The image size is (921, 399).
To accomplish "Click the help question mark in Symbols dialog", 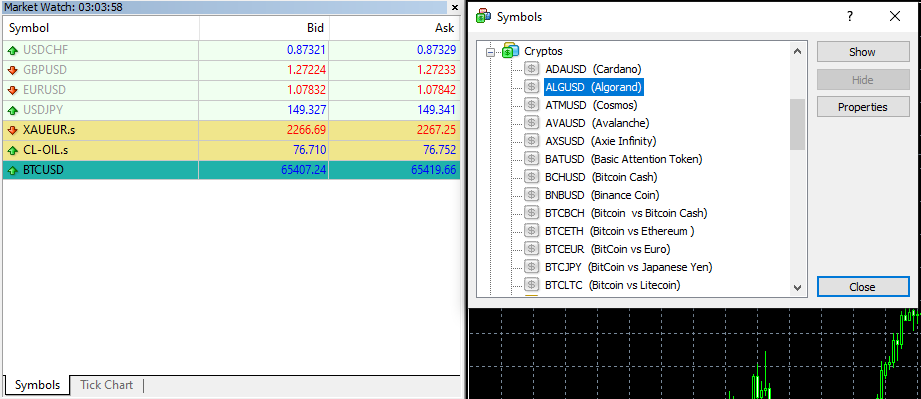I will pos(850,16).
